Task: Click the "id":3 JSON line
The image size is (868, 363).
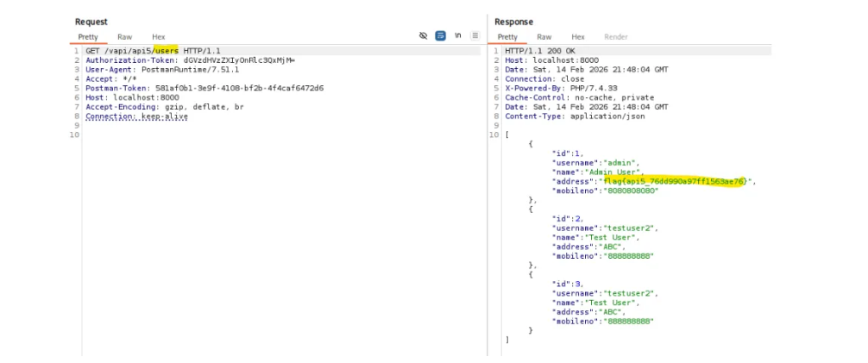Action: (x=568, y=284)
